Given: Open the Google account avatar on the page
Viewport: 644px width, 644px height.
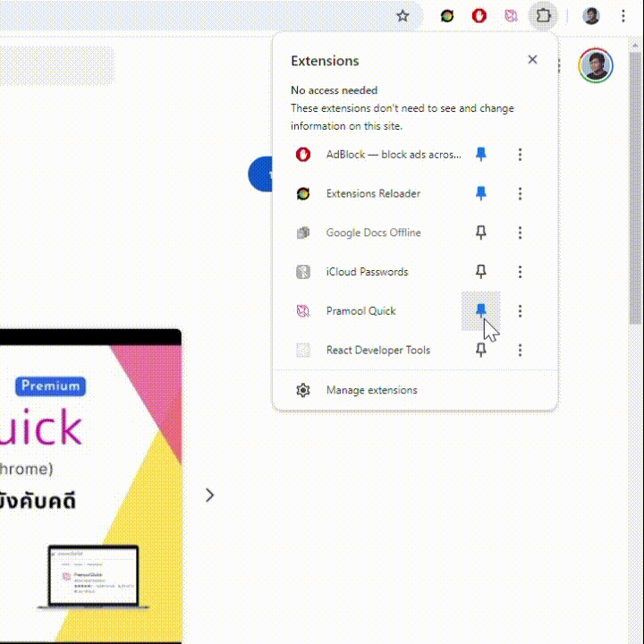Looking at the screenshot, I should [x=595, y=65].
